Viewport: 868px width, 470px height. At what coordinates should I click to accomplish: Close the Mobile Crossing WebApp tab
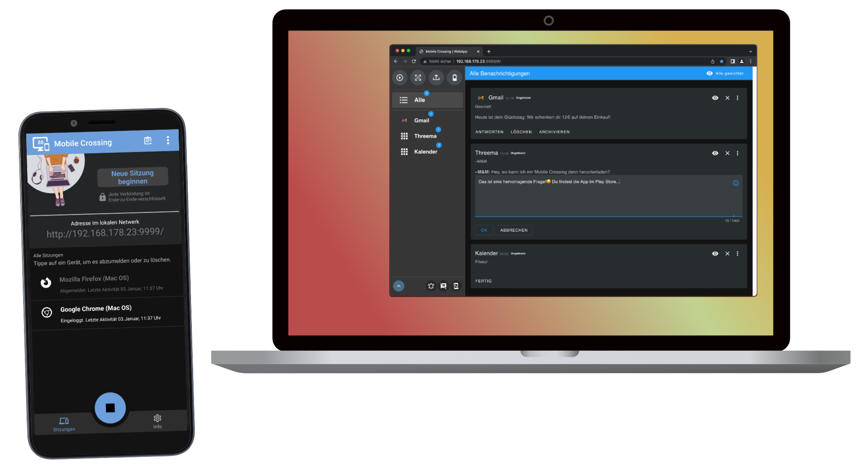[x=478, y=52]
